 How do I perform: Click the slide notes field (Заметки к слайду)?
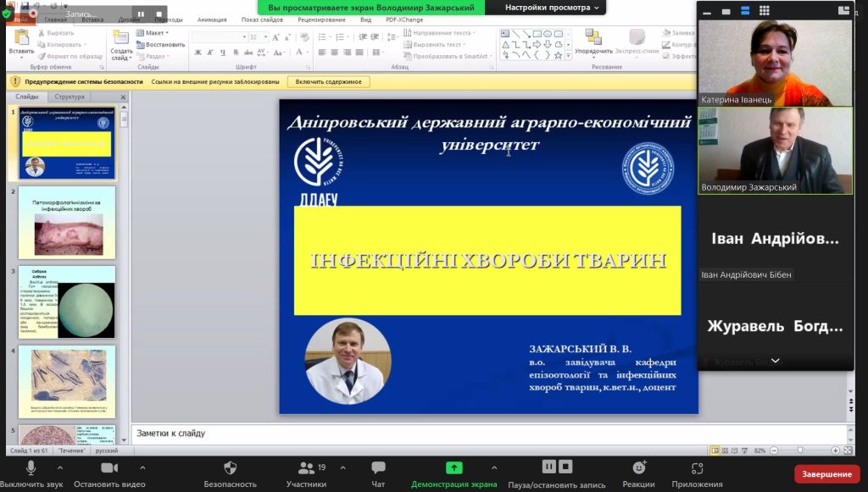click(x=490, y=434)
